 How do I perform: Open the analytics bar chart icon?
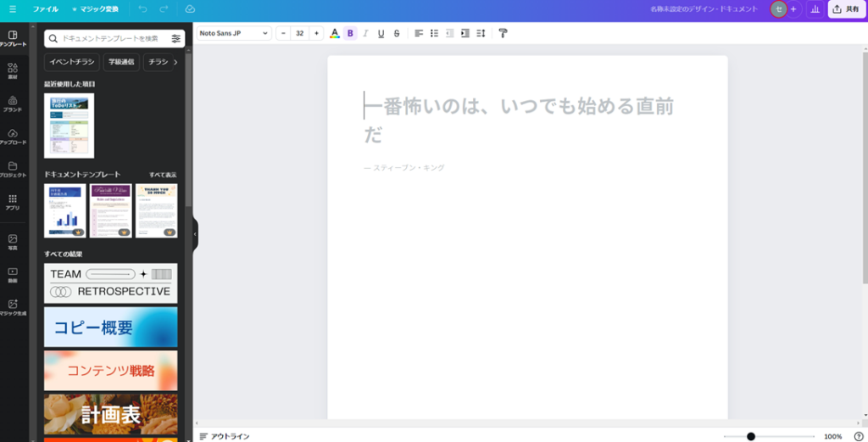[815, 8]
